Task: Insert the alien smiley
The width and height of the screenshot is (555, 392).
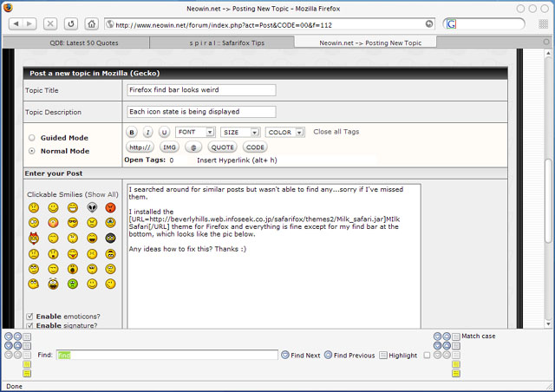Action: (x=92, y=207)
